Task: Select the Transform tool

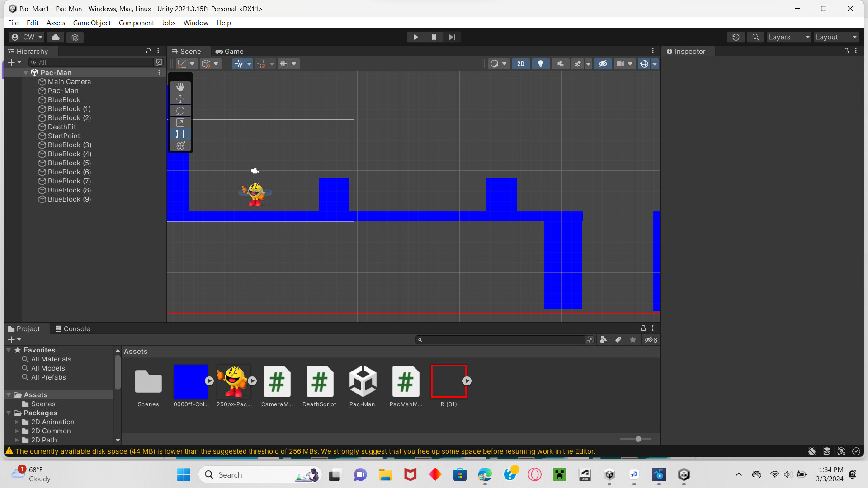Action: pyautogui.click(x=180, y=145)
